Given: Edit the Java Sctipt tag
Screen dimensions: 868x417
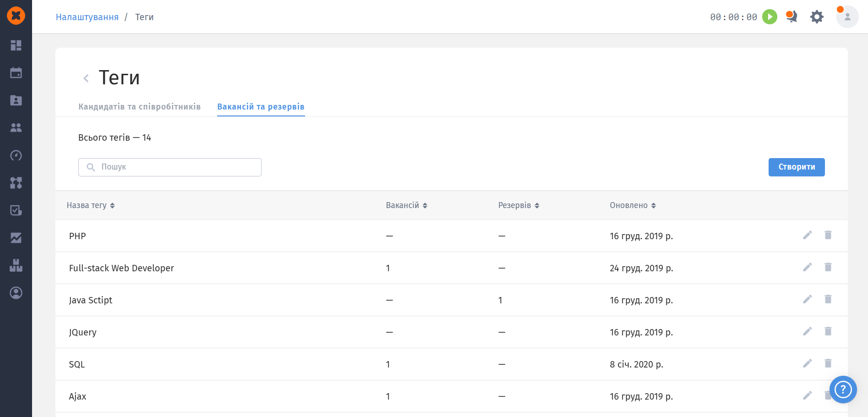Looking at the screenshot, I should pos(808,299).
